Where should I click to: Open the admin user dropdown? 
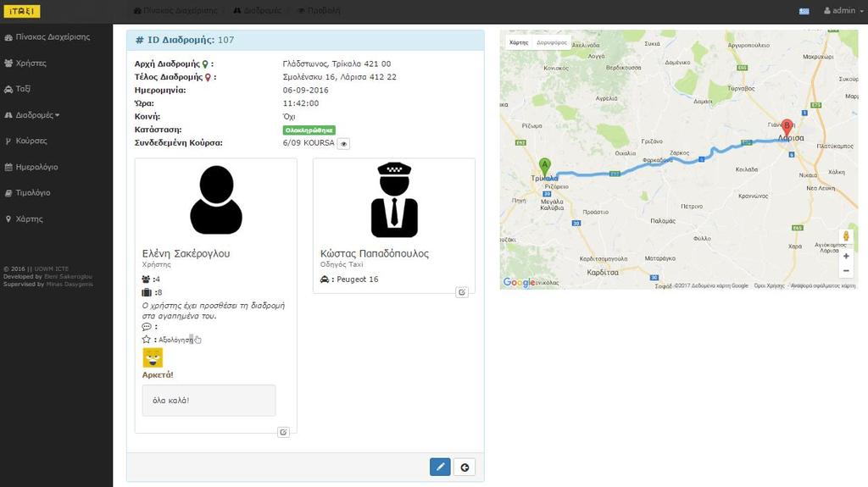pos(843,10)
